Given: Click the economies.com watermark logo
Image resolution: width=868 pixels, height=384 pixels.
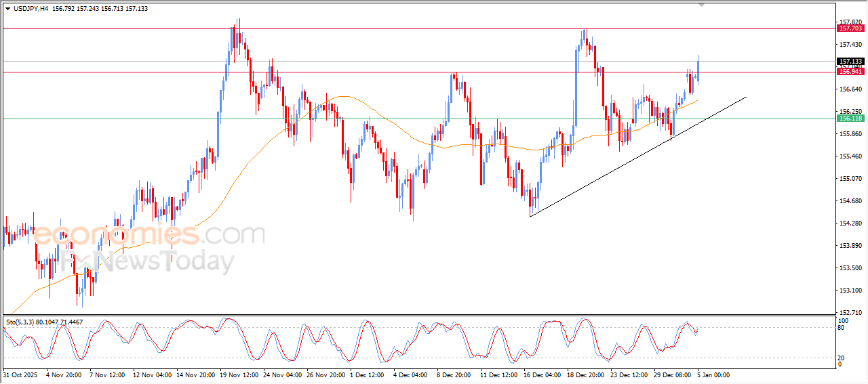Looking at the screenshot, I should (148, 235).
